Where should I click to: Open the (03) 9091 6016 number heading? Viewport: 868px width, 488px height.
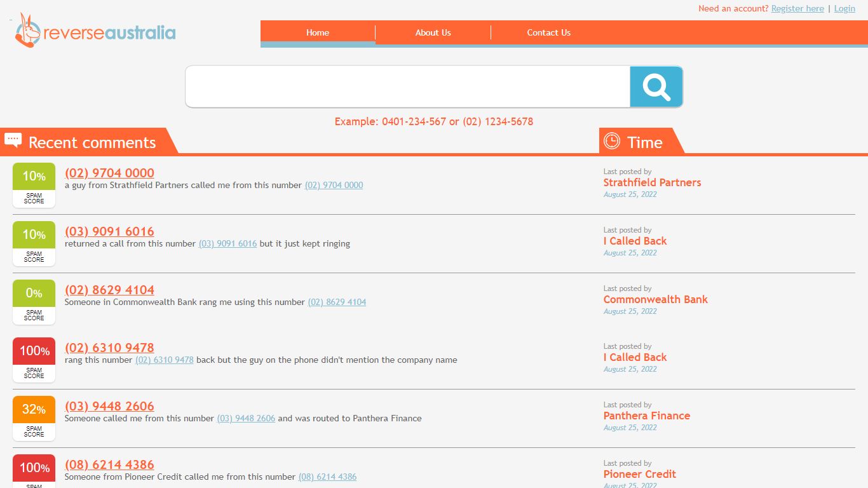tap(109, 231)
